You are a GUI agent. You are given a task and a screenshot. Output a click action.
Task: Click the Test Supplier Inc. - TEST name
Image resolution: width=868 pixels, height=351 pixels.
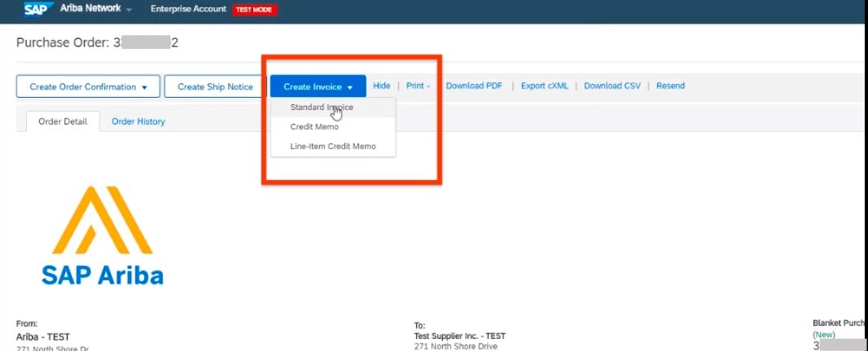459,336
